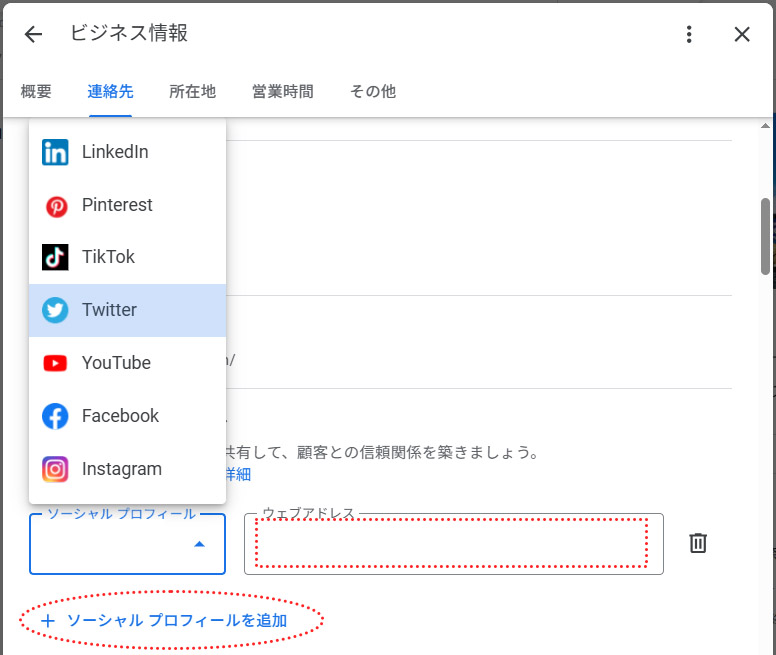Open the その他 tab
The height and width of the screenshot is (655, 776).
(373, 92)
